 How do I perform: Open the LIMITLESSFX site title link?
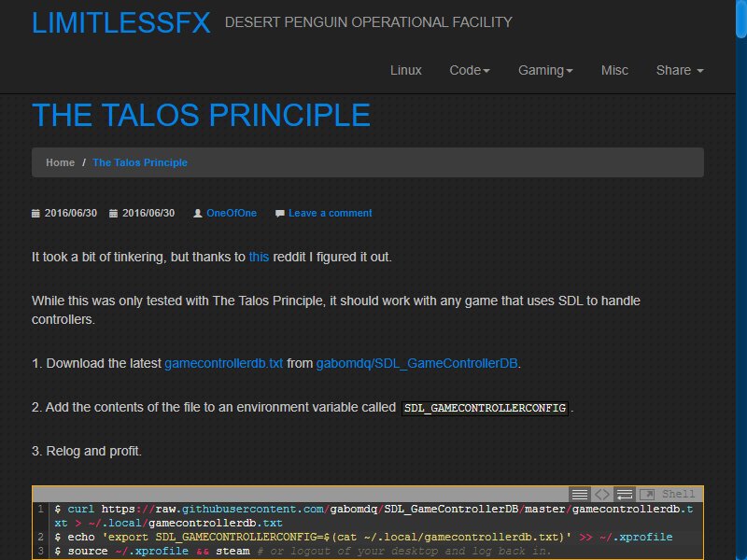(121, 22)
